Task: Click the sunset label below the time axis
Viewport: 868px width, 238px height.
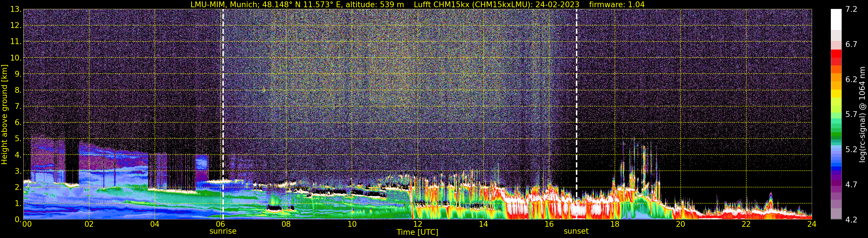Action: (x=576, y=231)
